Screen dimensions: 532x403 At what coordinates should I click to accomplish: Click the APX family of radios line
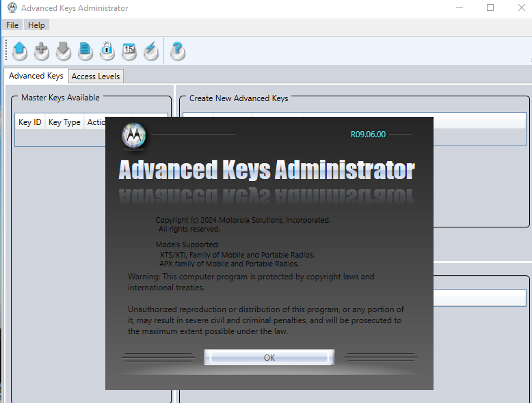coord(229,264)
